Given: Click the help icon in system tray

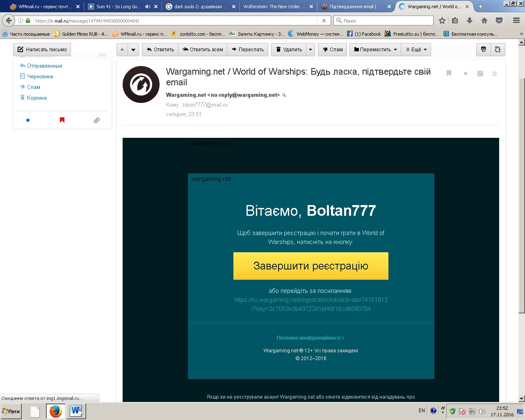Looking at the screenshot, I should [433, 411].
